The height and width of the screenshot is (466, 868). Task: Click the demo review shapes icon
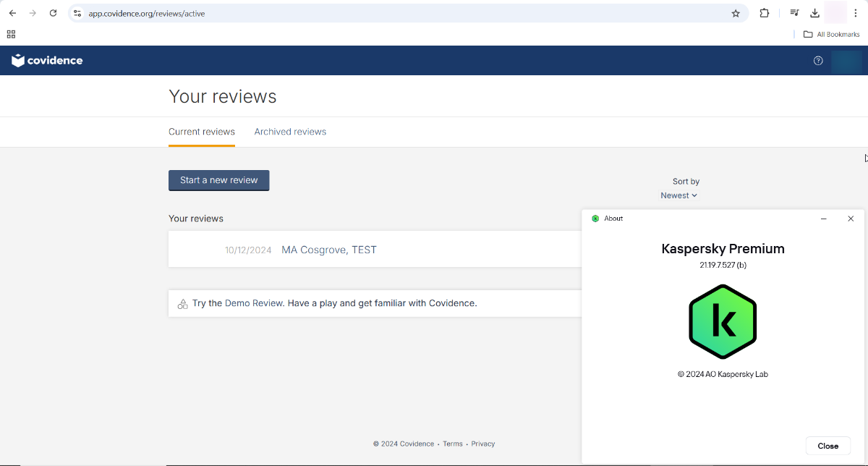[182, 304]
